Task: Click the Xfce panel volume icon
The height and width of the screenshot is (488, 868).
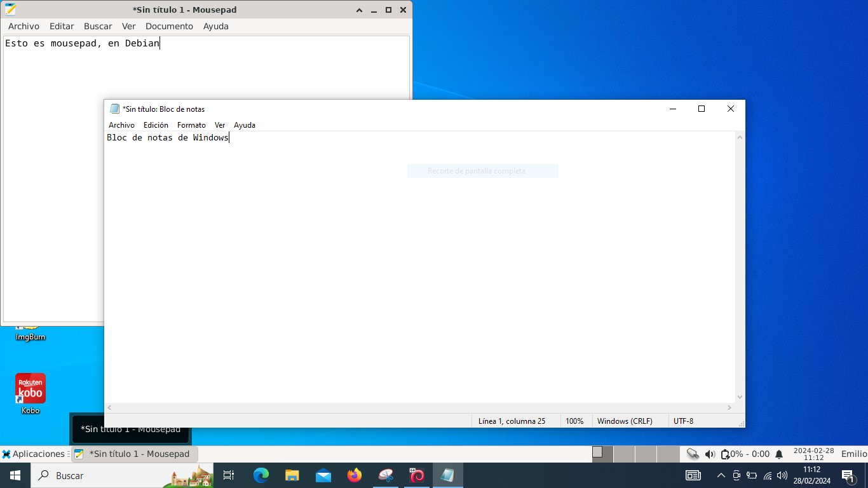Action: (710, 454)
